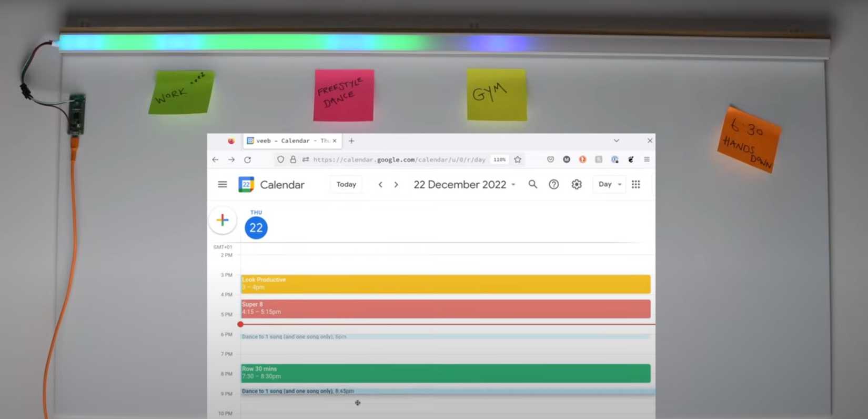Open the Support help menu

(554, 184)
